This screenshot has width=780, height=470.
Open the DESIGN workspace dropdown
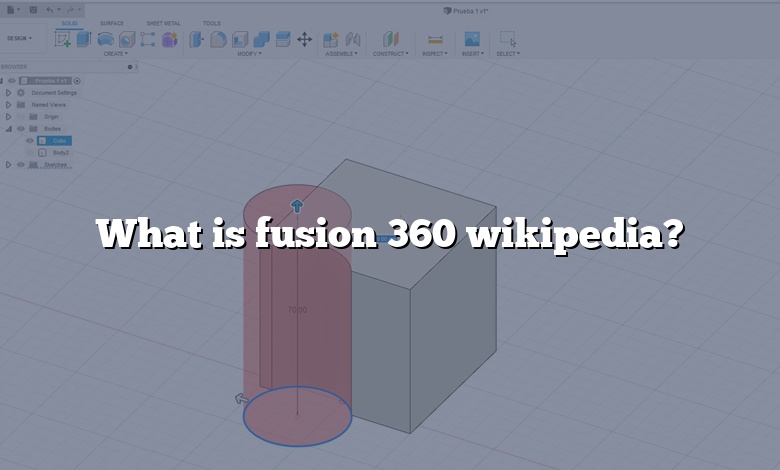point(19,38)
